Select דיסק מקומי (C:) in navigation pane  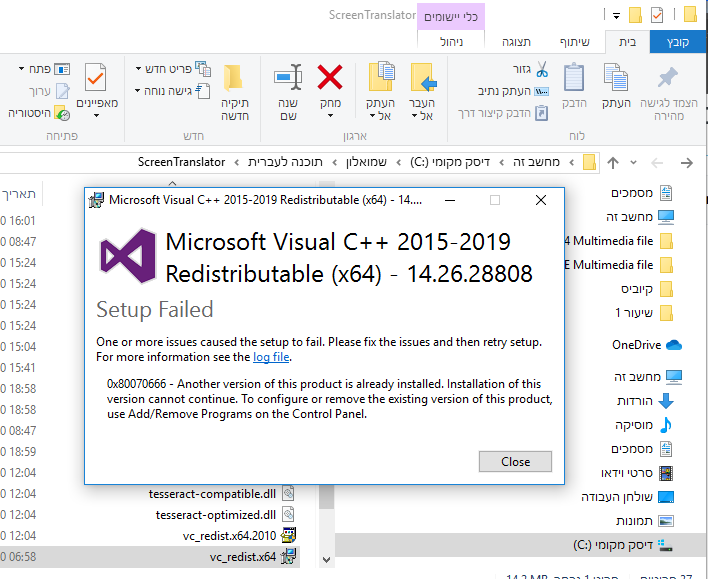coord(522,545)
